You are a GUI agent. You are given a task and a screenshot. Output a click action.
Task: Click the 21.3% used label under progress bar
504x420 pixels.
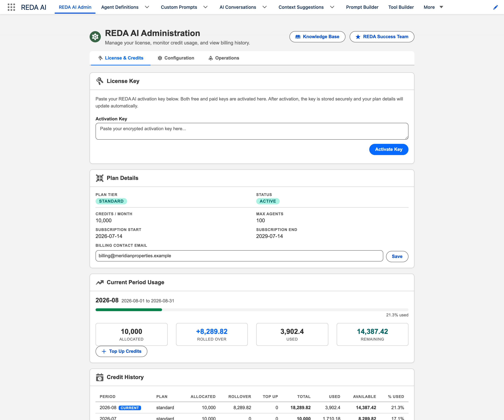click(397, 315)
